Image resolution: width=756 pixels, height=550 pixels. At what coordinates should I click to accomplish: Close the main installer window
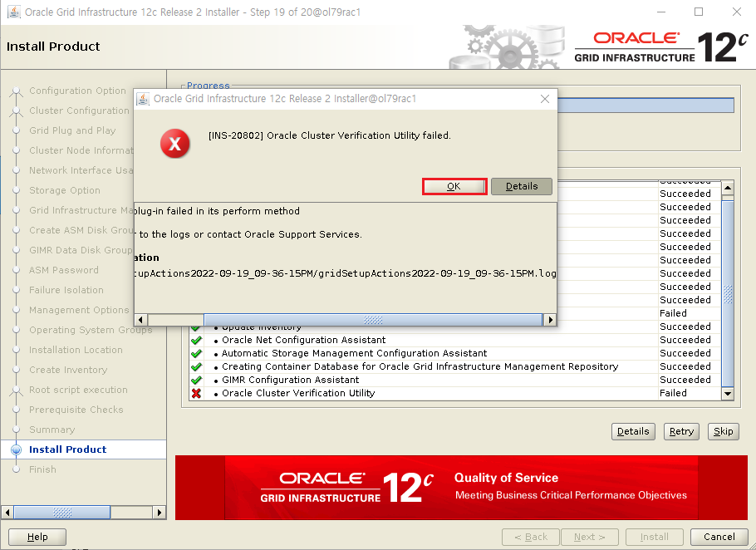point(736,12)
